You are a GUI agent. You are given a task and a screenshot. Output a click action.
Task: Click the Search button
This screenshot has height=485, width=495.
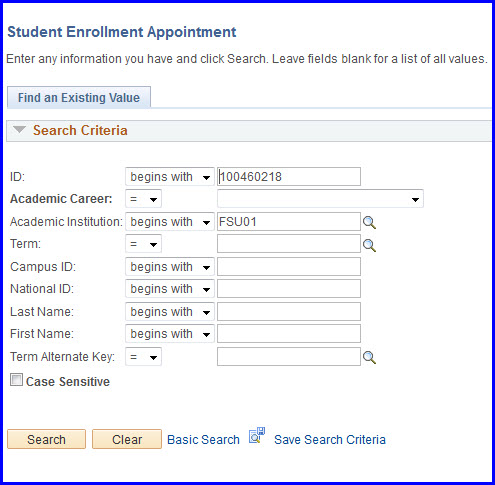[x=46, y=439]
